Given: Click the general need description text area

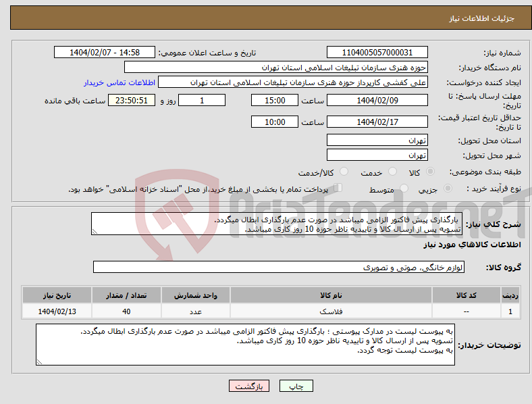Looking at the screenshot, I should click(277, 224).
